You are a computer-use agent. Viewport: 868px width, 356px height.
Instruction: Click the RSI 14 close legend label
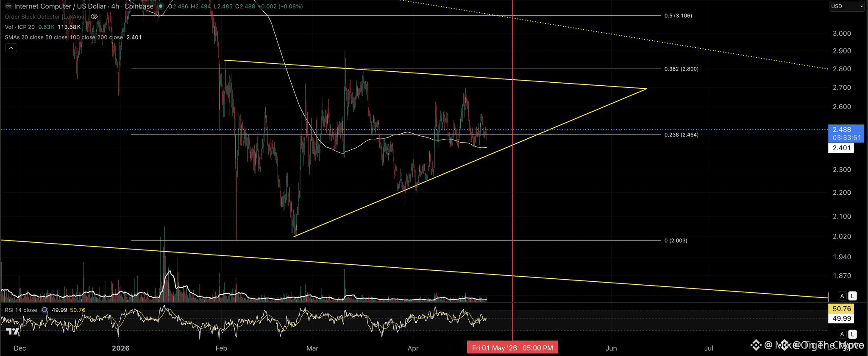(x=21, y=310)
